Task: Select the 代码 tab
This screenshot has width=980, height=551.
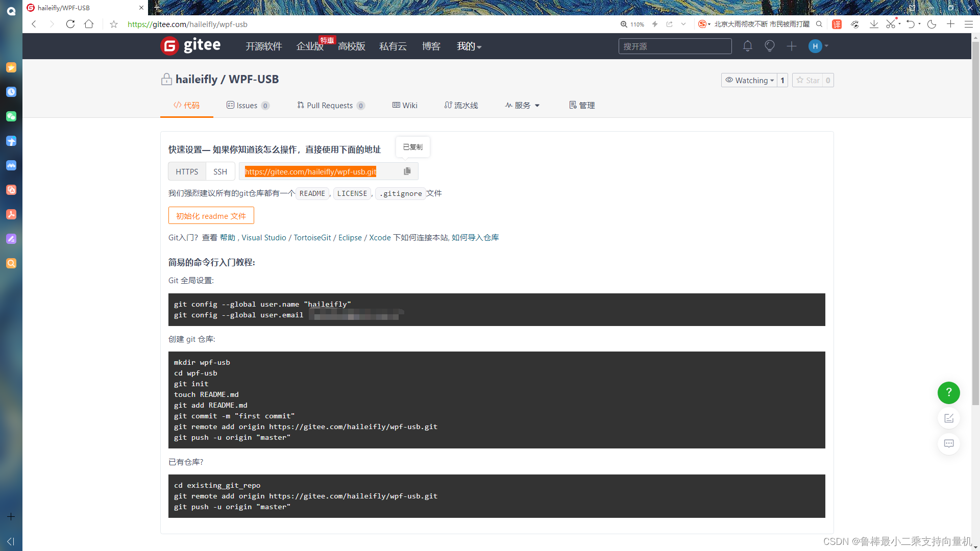Action: coord(186,105)
